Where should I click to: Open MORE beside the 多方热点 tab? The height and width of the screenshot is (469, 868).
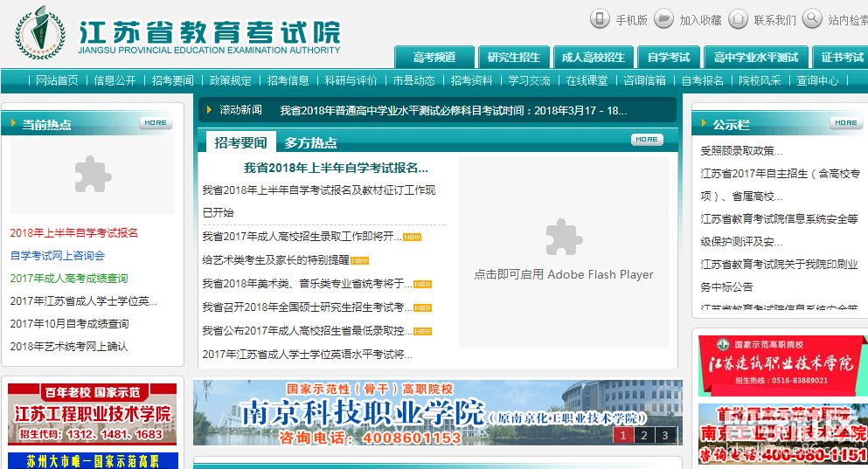click(647, 140)
